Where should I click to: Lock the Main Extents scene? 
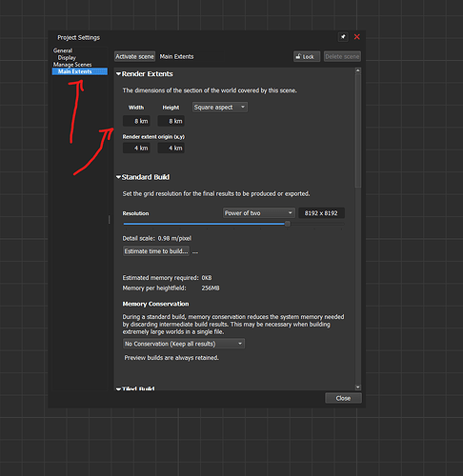tap(307, 56)
